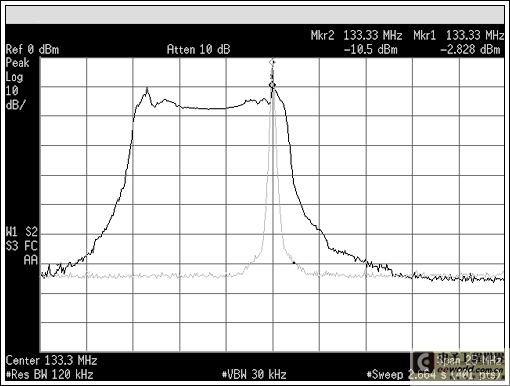510x386 pixels.
Task: Select the Center 133.3 MHz frequency field
Action: coord(51,360)
